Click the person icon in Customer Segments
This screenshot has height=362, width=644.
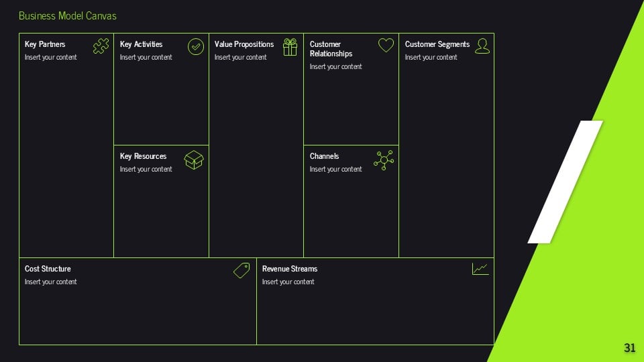(482, 46)
